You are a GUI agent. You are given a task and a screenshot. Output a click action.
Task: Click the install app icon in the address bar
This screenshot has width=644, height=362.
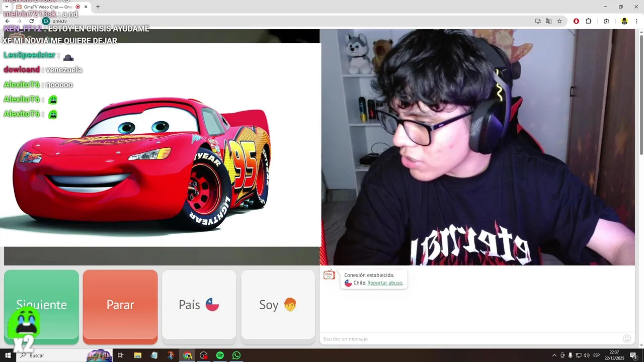[x=538, y=21]
